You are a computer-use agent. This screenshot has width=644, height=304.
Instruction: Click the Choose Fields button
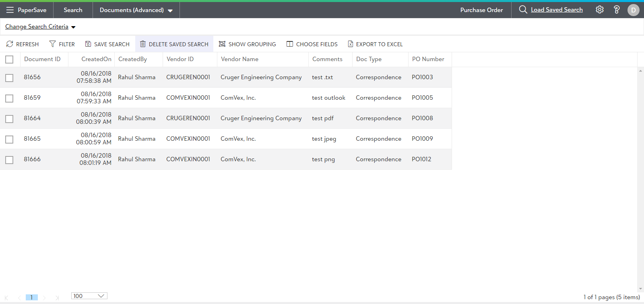click(x=312, y=44)
